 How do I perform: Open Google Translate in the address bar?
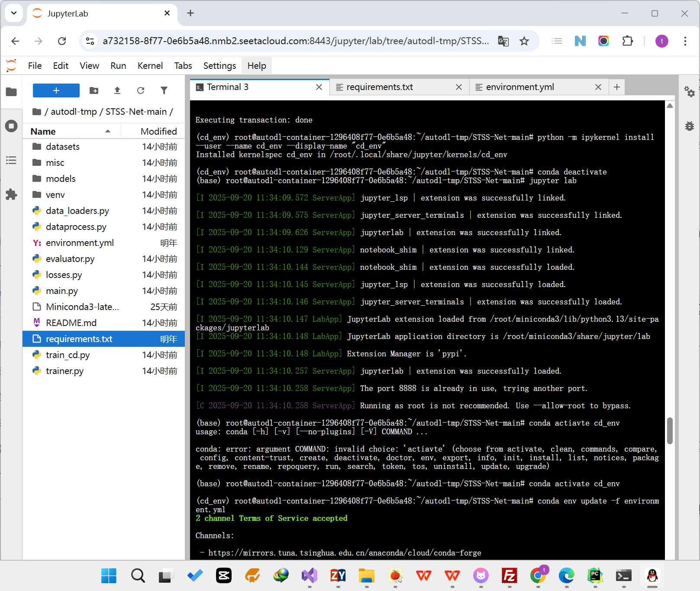click(x=503, y=41)
